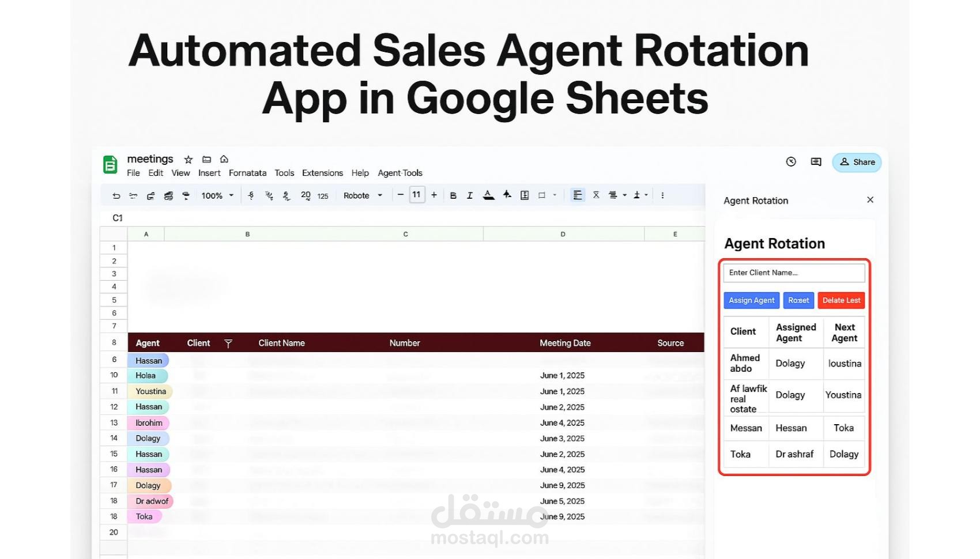Toggle bold formatting
The width and height of the screenshot is (980, 559).
[x=453, y=195]
